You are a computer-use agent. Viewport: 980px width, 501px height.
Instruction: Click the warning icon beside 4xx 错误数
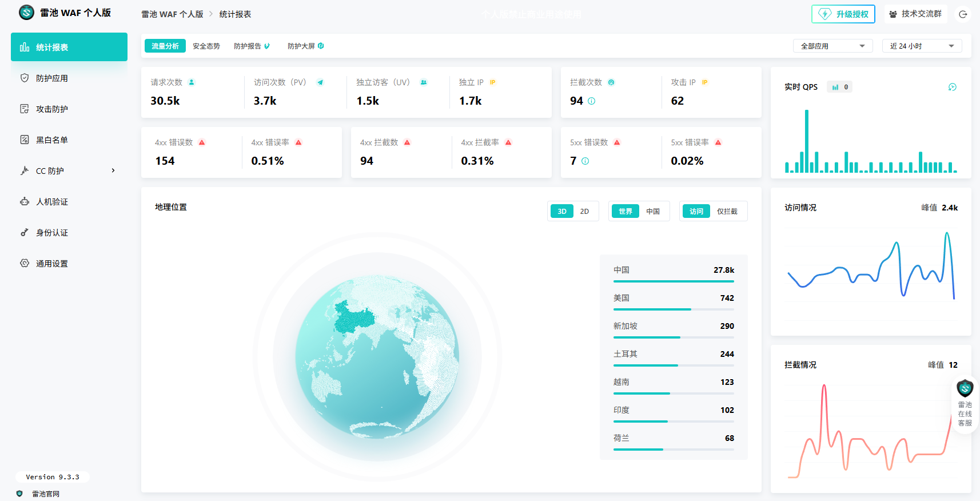(202, 142)
